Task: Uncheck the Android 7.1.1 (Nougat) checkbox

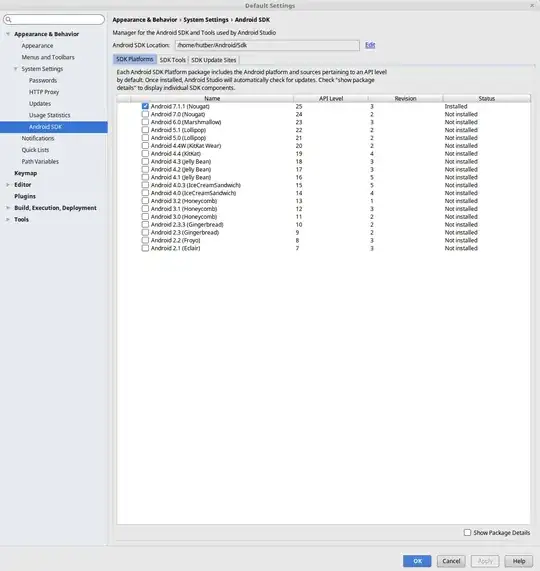Action: click(145, 106)
